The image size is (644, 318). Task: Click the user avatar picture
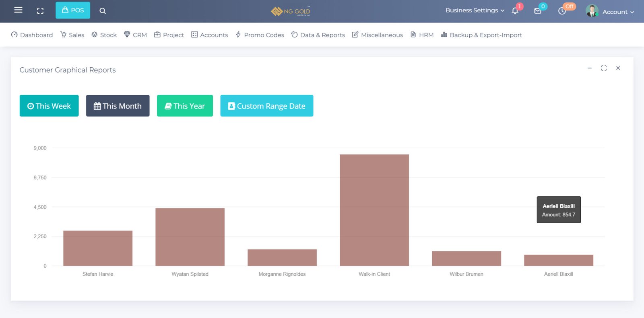tap(592, 11)
